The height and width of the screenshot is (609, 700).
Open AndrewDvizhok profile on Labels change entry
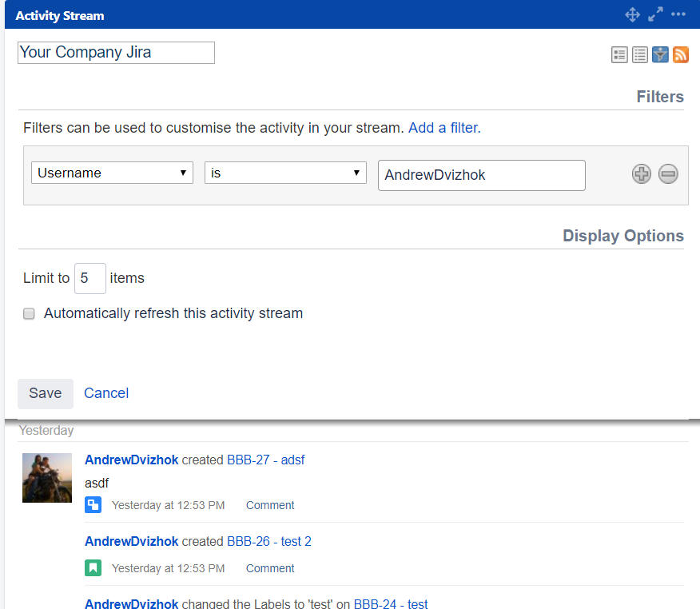coord(132,604)
